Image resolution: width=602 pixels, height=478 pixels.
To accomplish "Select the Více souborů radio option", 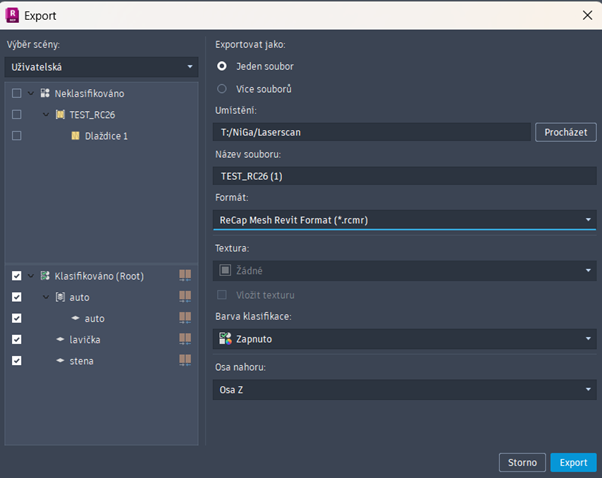I will tap(222, 89).
